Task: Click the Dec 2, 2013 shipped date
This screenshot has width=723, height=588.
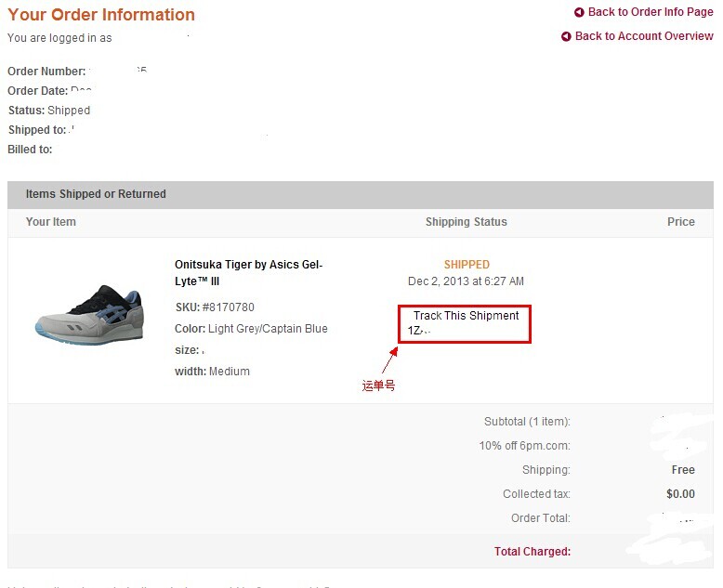Action: [x=466, y=281]
